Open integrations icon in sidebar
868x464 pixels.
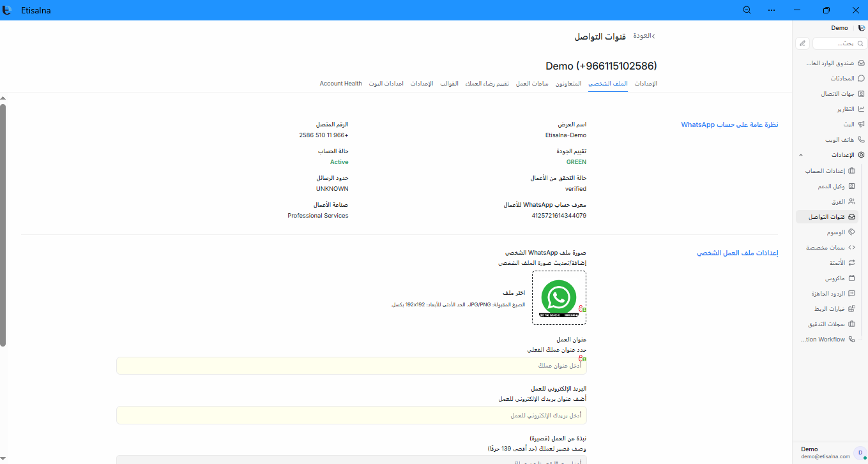click(x=851, y=309)
